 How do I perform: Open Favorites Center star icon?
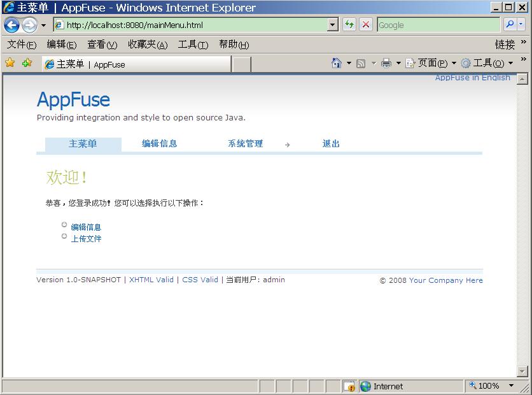coord(10,63)
